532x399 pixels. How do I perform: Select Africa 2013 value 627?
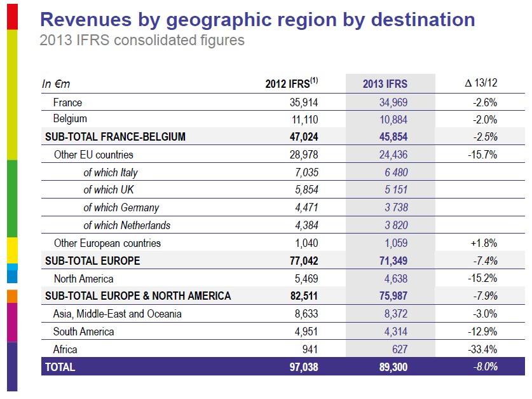coord(400,349)
